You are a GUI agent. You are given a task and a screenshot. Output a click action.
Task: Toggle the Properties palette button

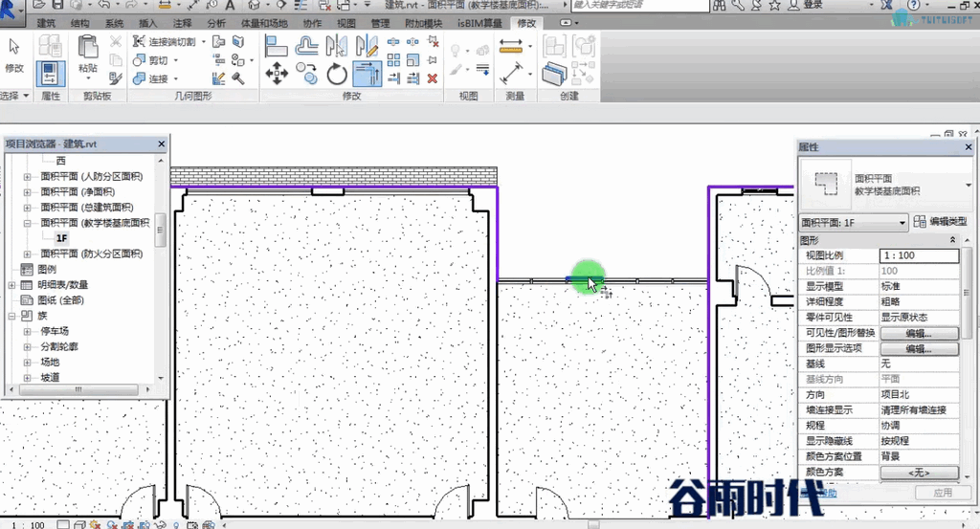51,74
